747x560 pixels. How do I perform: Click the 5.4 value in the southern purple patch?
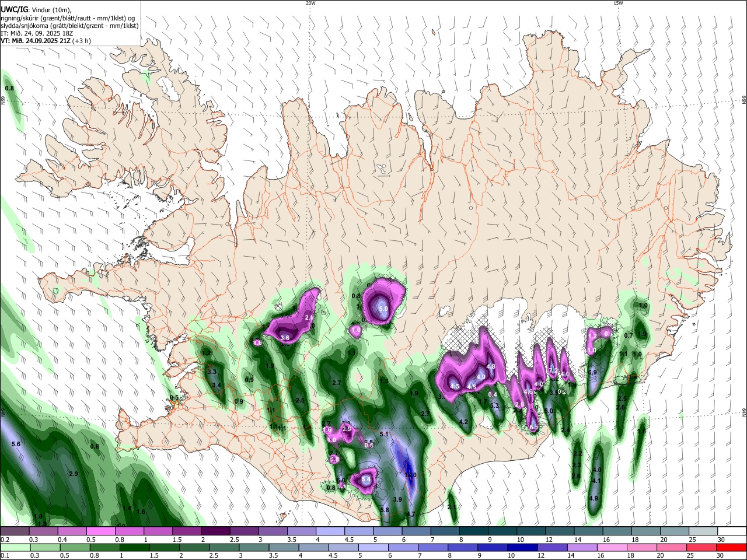coord(366,480)
